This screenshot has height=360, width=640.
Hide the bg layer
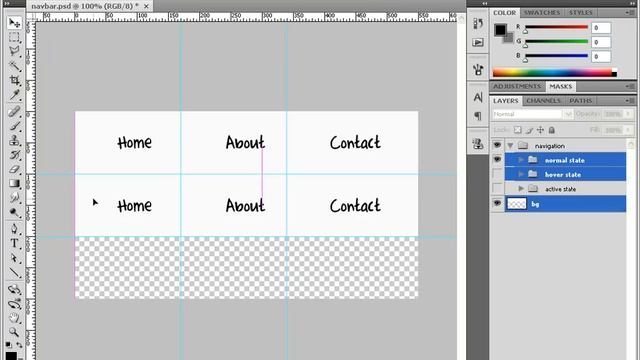click(x=497, y=203)
